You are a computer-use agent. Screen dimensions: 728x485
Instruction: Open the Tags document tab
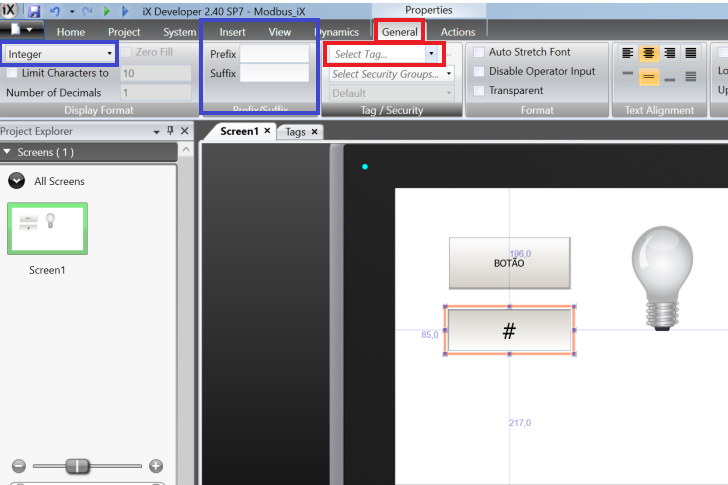click(295, 132)
